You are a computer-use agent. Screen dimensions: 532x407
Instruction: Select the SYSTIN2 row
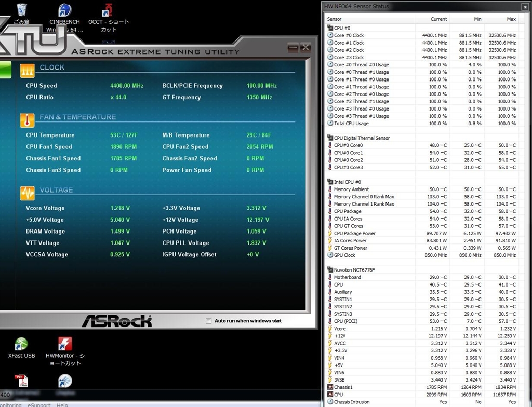coord(422,306)
